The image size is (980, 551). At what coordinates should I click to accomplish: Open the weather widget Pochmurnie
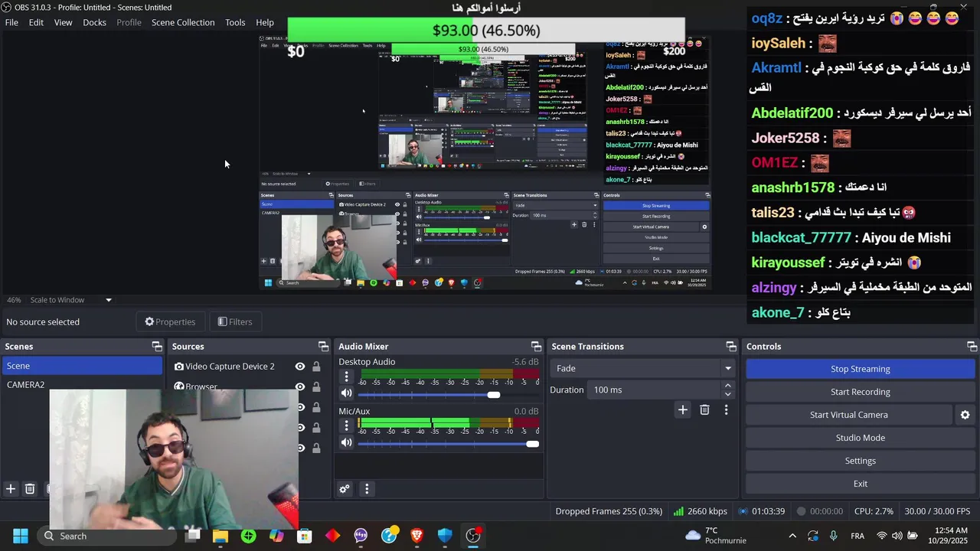[x=715, y=536]
